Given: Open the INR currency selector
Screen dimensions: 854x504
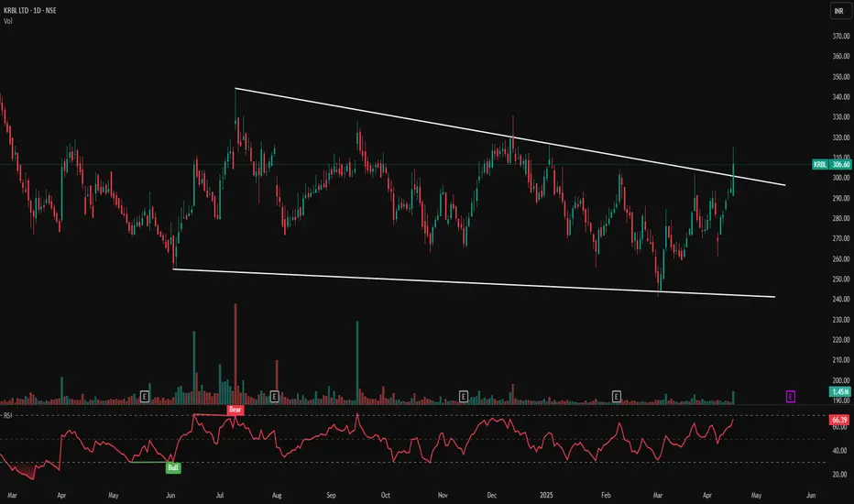Looking at the screenshot, I should pos(839,11).
